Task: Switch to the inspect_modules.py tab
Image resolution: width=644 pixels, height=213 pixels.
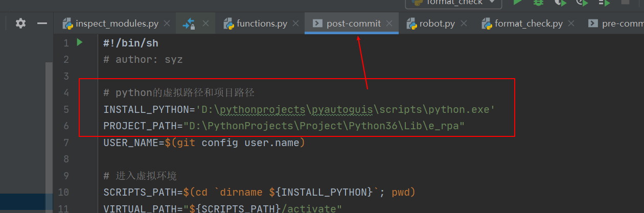Action: click(117, 23)
